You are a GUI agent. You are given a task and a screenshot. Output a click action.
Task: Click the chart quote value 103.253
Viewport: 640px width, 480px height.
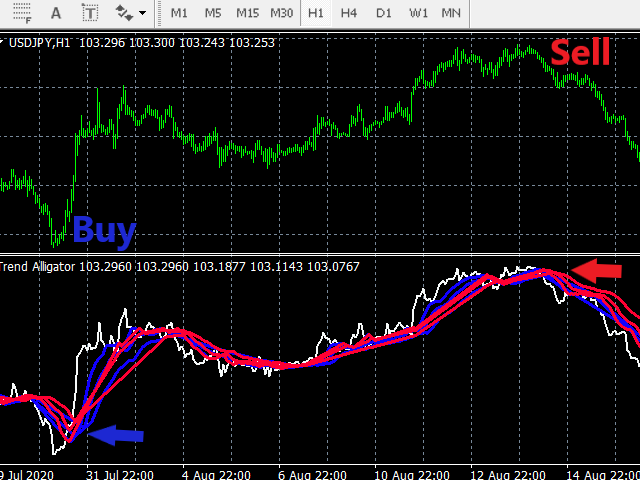[x=252, y=43]
